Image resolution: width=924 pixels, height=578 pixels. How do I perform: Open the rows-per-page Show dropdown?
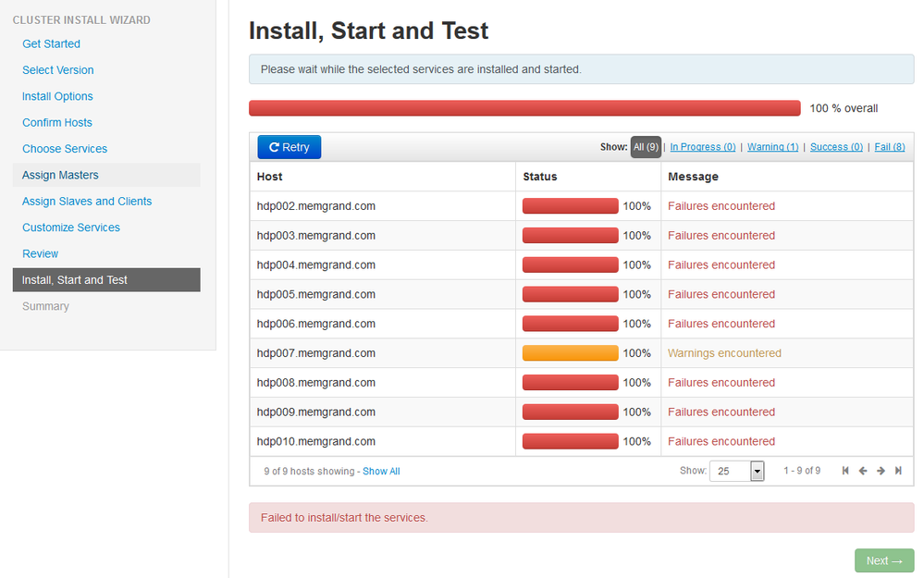tap(758, 471)
